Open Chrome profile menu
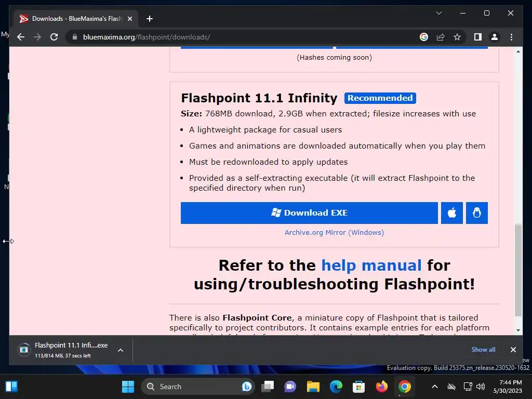Viewport: 532px width, 399px height. pyautogui.click(x=495, y=37)
